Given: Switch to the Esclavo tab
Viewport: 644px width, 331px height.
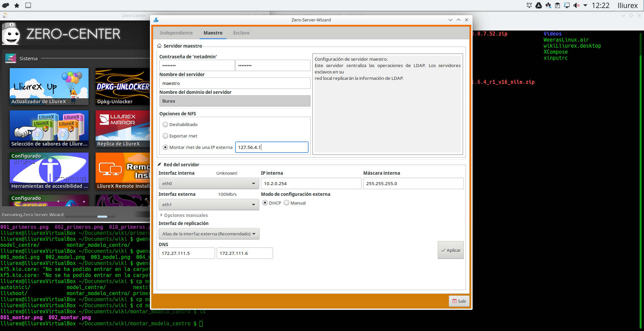Looking at the screenshot, I should (x=241, y=33).
